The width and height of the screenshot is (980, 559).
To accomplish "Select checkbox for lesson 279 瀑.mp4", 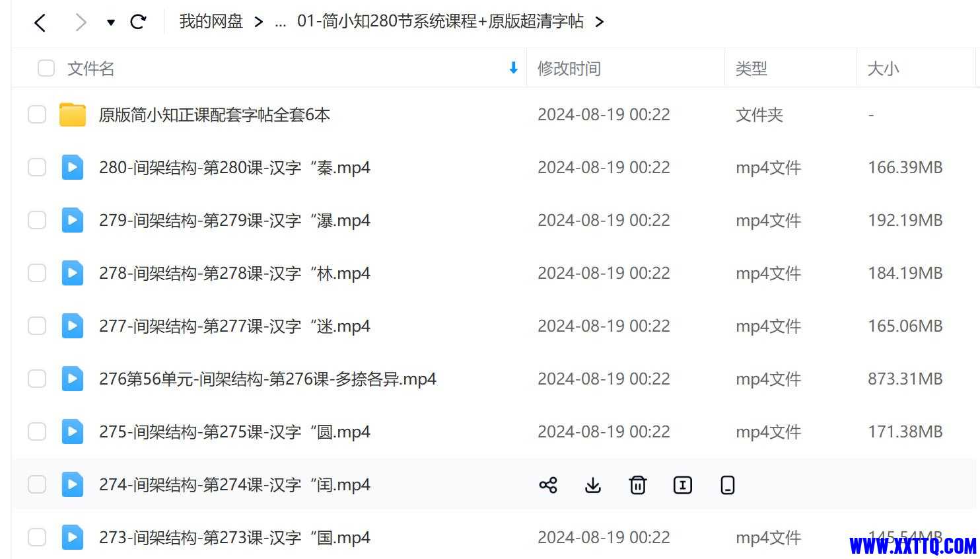I will [x=37, y=220].
